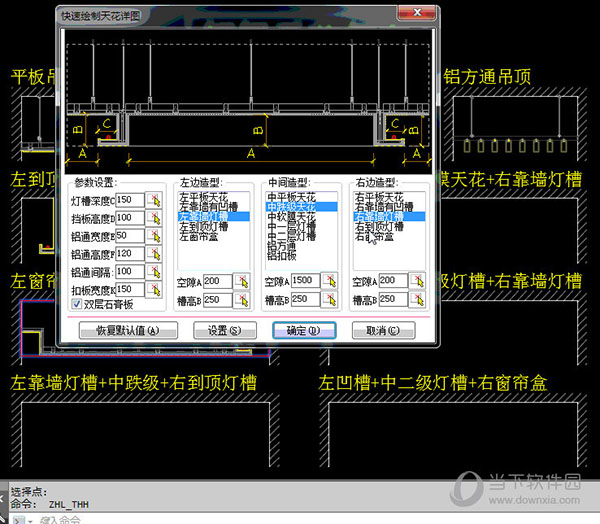Select 左平板天花 in the left shape list
600x524 pixels.
(214, 197)
